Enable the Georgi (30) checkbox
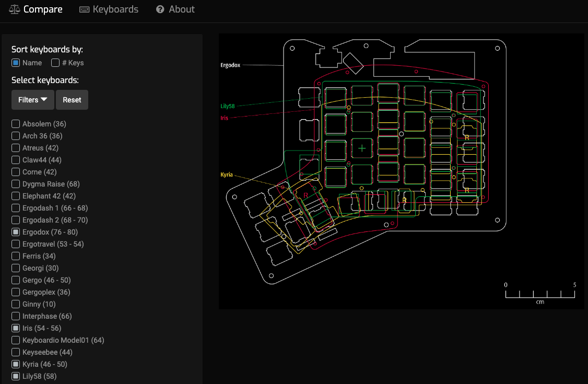588x384 pixels. 16,267
